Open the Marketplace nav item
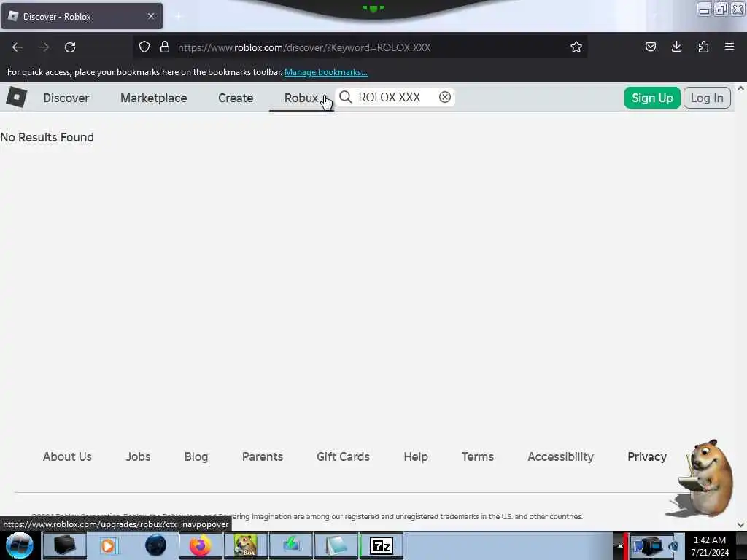 (x=153, y=98)
